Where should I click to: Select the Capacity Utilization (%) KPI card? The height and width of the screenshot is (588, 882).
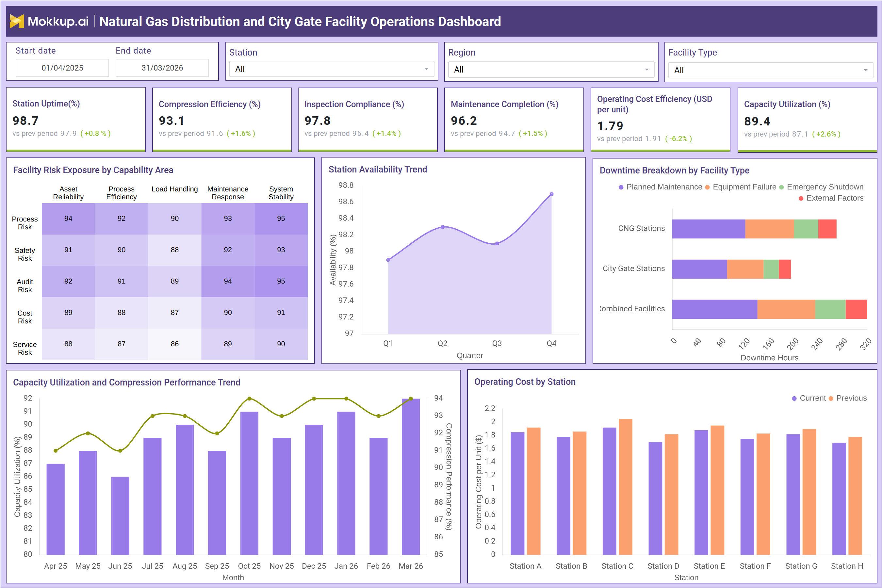[807, 120]
